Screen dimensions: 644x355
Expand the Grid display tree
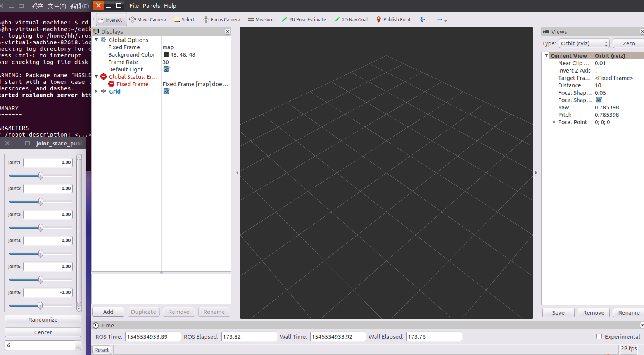coord(97,92)
